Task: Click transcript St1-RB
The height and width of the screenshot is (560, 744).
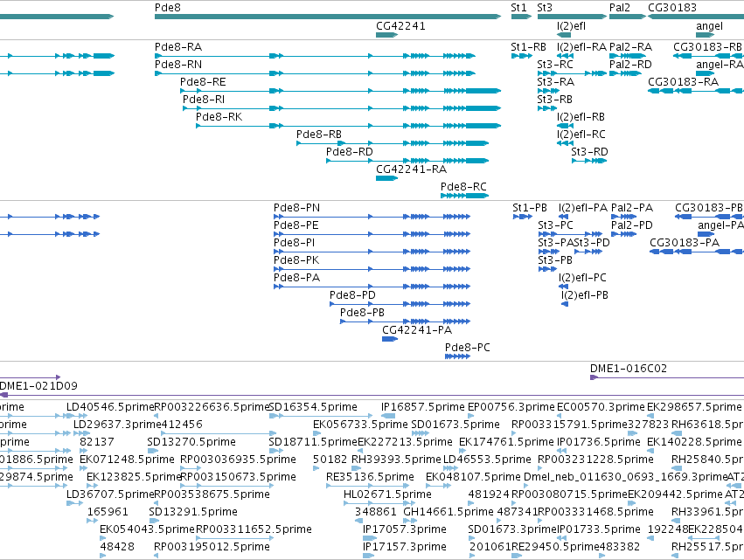Action: click(x=522, y=56)
